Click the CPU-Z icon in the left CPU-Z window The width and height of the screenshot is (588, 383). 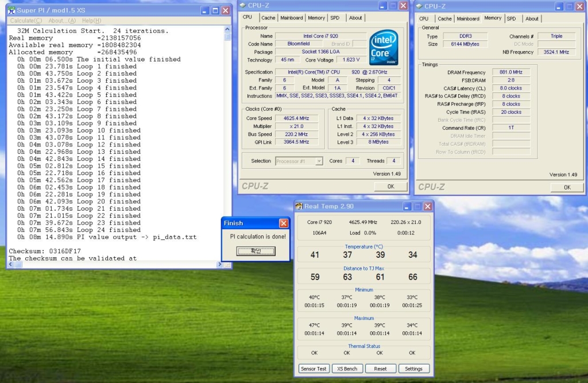(x=243, y=5)
